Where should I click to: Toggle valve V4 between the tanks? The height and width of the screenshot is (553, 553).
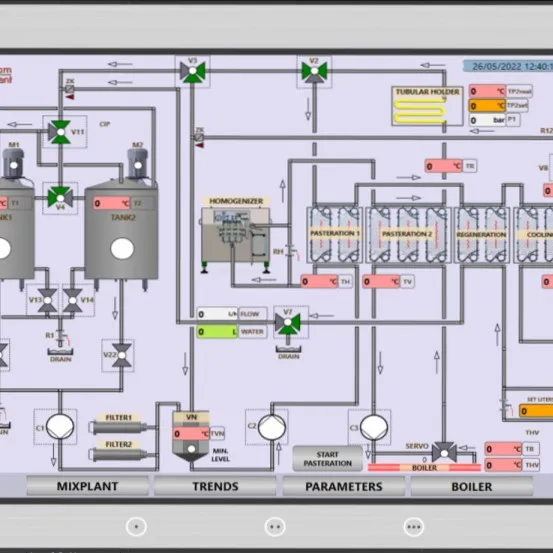click(x=60, y=197)
